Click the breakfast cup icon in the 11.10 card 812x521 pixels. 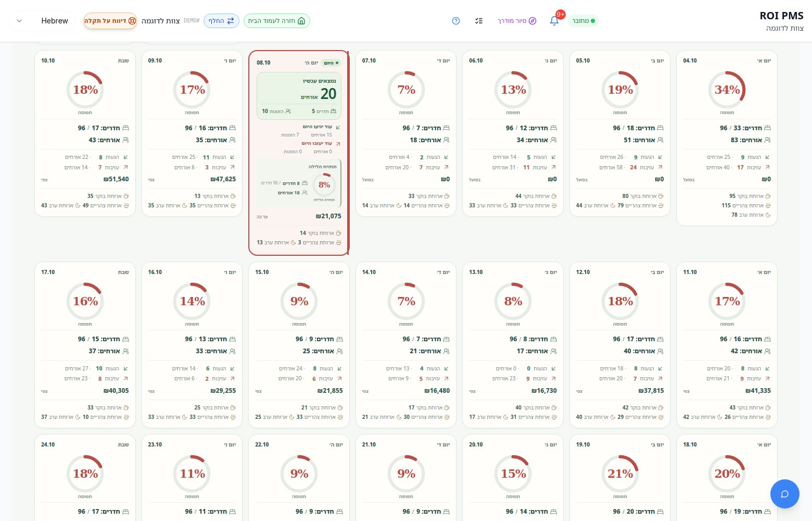[768, 408]
